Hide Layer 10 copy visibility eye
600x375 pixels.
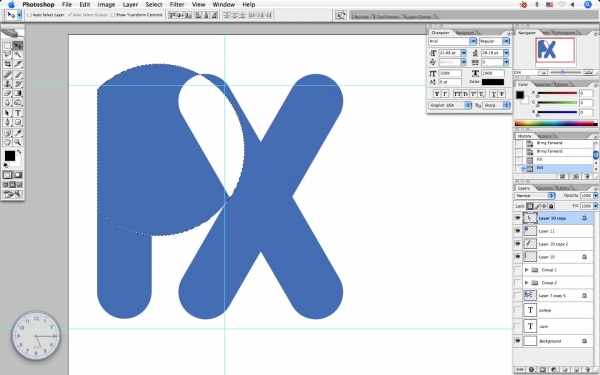(518, 218)
